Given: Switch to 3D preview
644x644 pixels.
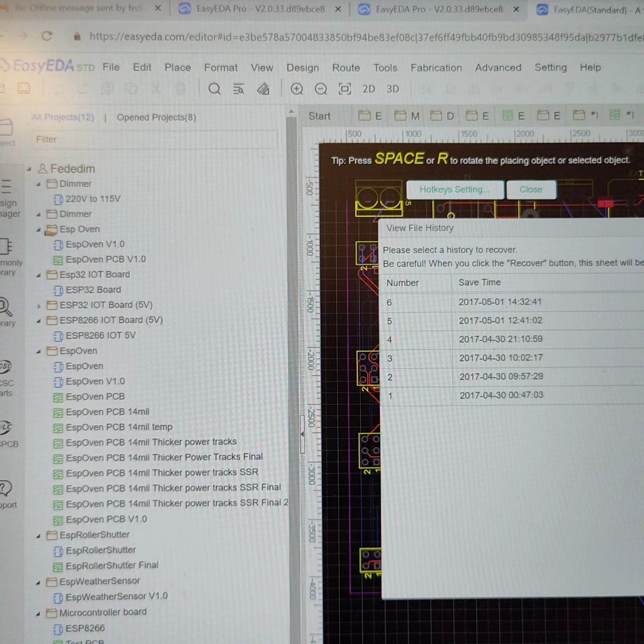Looking at the screenshot, I should click(x=393, y=89).
